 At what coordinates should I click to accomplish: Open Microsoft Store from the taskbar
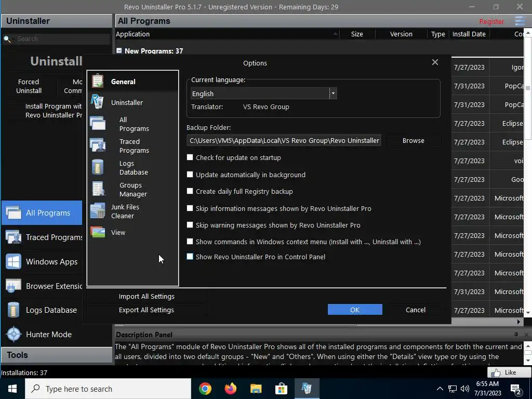coord(281,389)
